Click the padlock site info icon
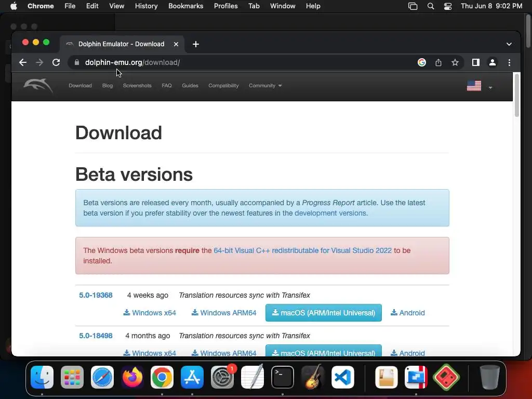The width and height of the screenshot is (532, 399). click(x=77, y=62)
